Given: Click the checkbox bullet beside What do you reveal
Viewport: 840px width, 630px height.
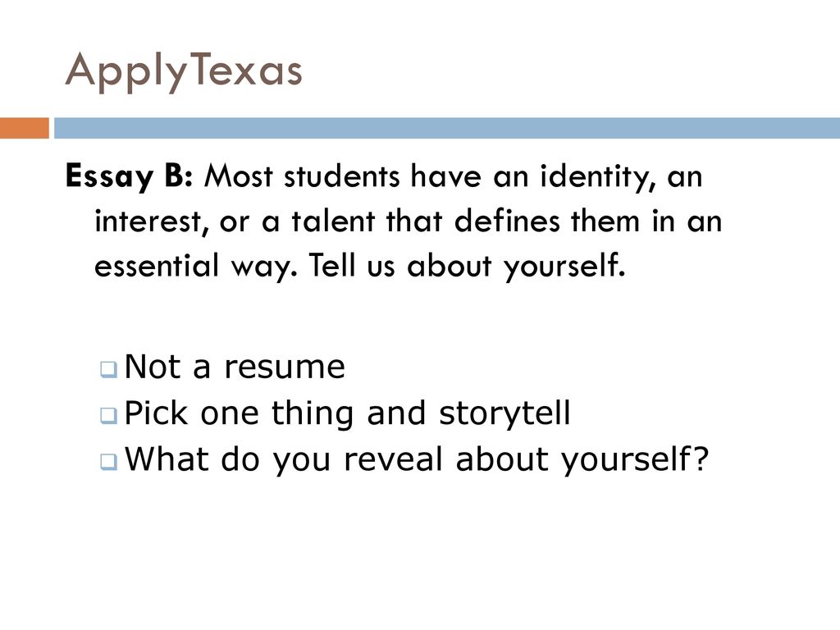Looking at the screenshot, I should coord(109,461).
